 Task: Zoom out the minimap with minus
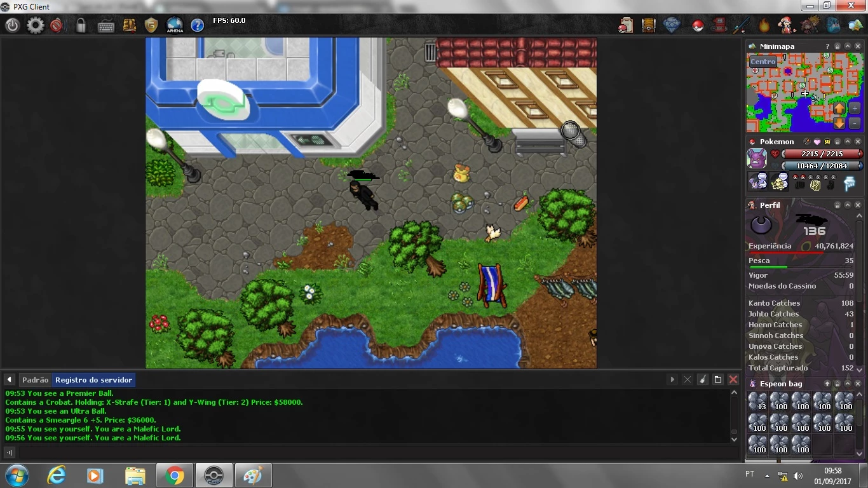[855, 123]
